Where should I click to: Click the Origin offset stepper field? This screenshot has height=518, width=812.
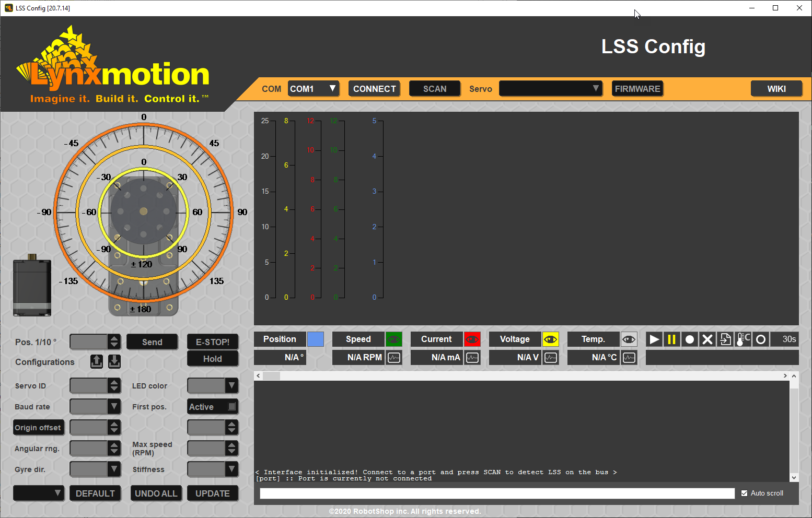point(95,427)
